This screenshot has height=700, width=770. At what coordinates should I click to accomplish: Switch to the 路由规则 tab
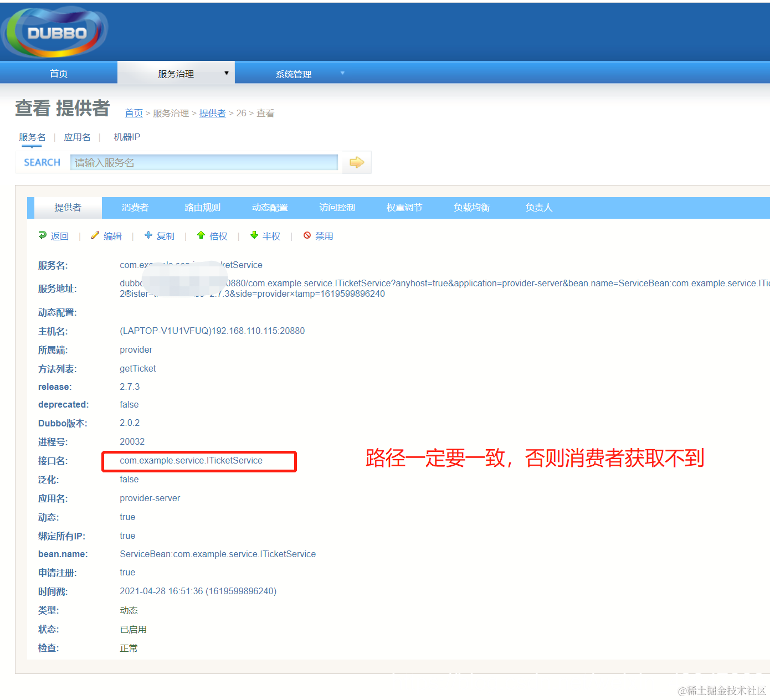202,208
